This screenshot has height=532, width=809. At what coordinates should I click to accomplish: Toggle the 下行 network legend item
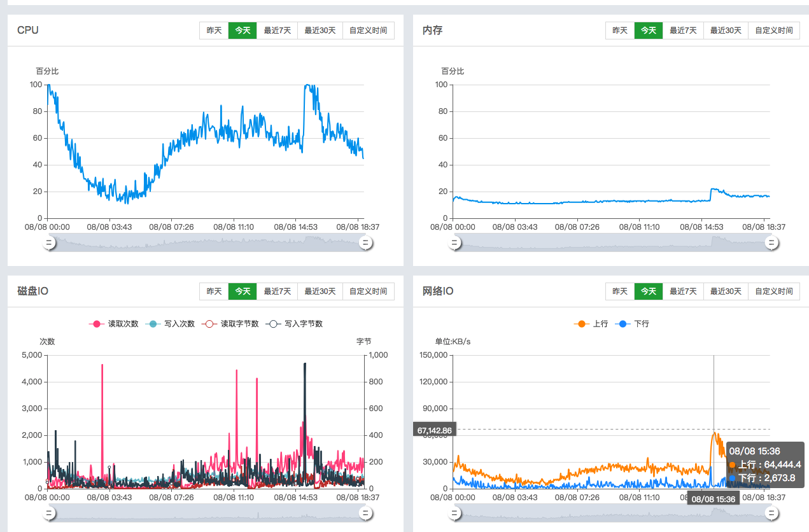633,324
